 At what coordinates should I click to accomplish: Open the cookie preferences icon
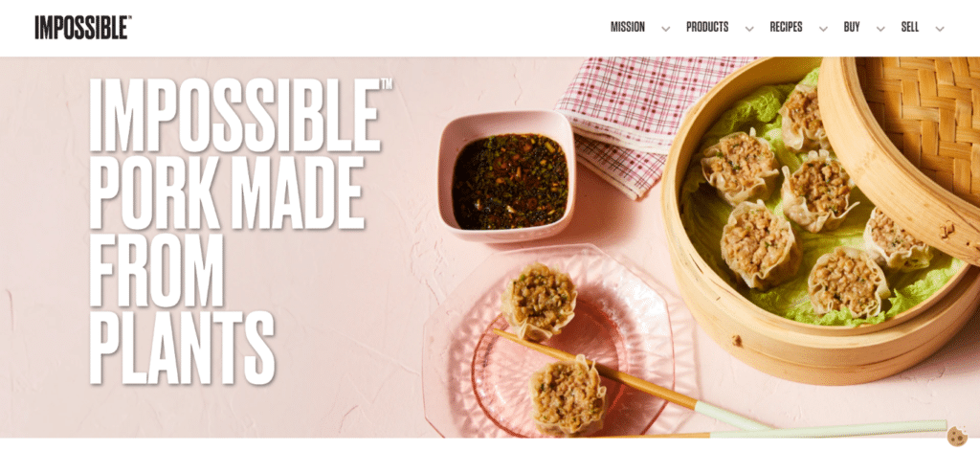pyautogui.click(x=957, y=436)
